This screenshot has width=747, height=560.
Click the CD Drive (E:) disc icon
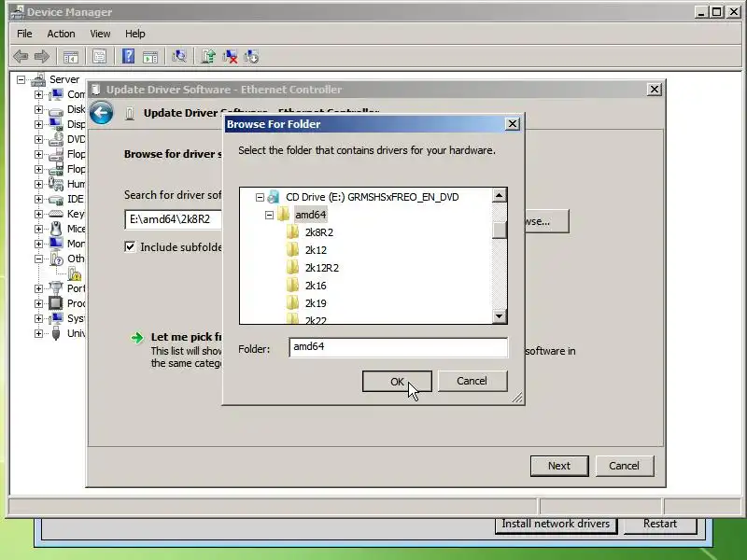click(274, 197)
